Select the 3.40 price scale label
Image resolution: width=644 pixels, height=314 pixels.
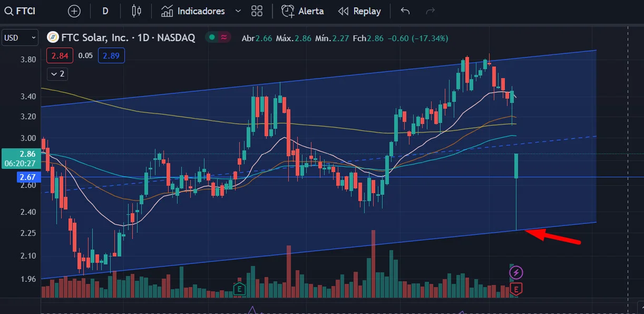coord(28,96)
